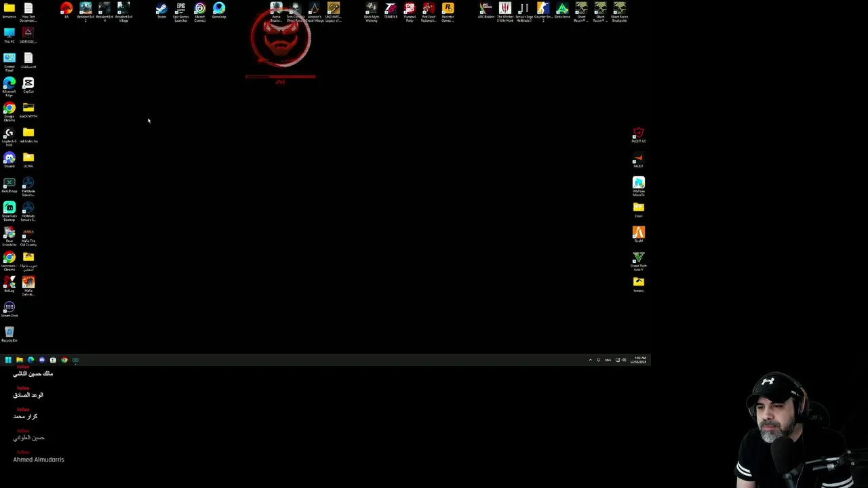Viewport: 868px width, 488px height.
Task: Open Windows Start menu button
Action: coord(8,360)
